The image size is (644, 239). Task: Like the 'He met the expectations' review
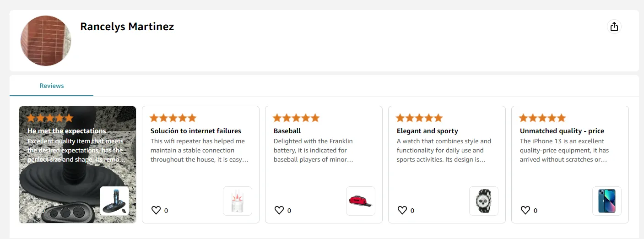coord(33,210)
